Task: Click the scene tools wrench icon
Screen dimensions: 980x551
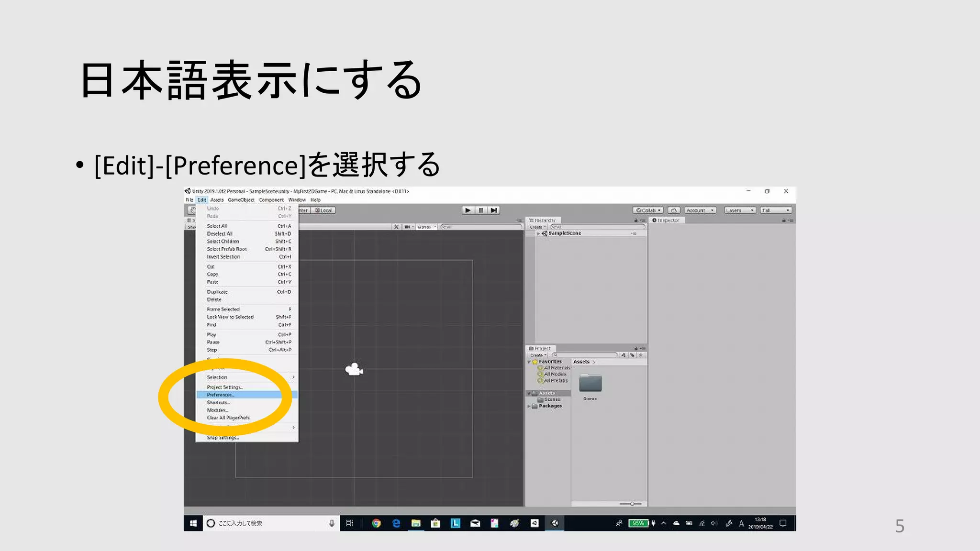Action: point(396,227)
